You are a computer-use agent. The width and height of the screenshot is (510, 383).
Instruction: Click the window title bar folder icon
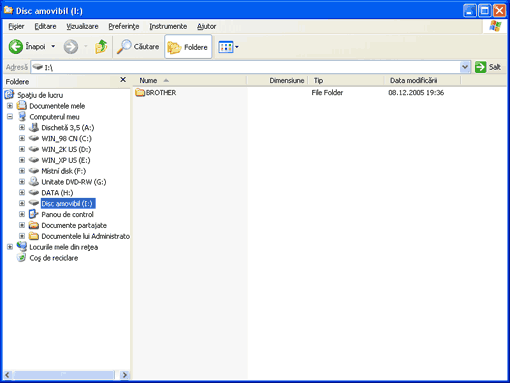click(8, 10)
